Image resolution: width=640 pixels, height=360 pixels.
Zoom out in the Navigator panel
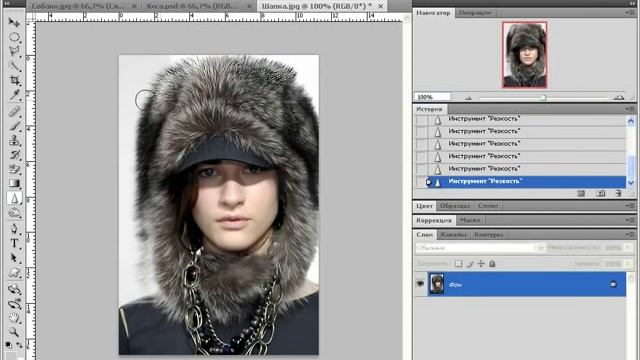(469, 98)
